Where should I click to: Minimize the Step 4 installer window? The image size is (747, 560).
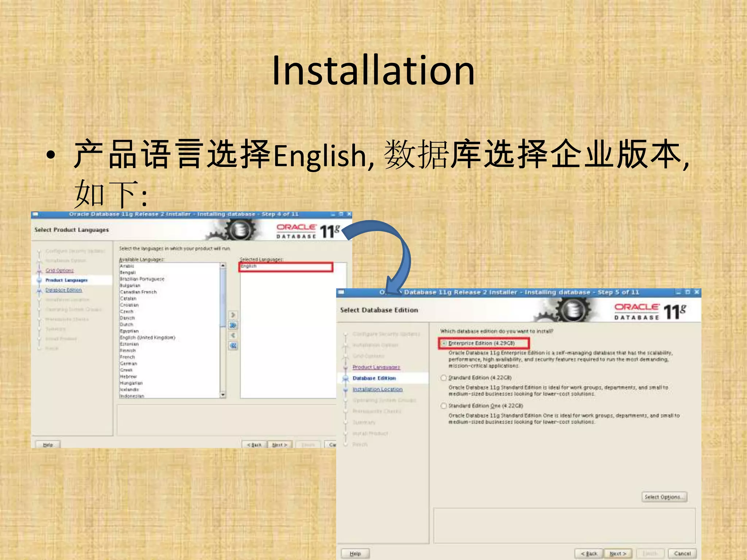click(x=333, y=214)
